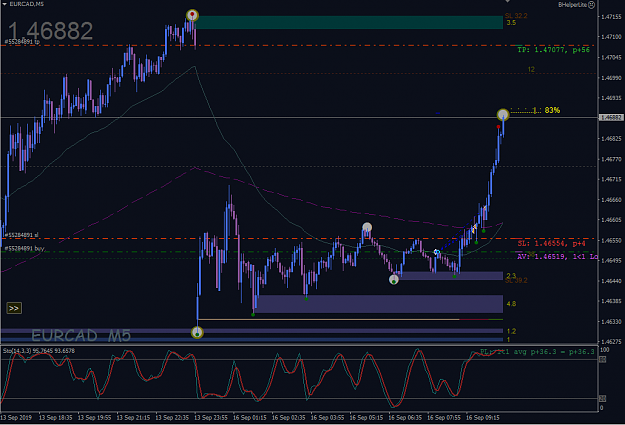The width and height of the screenshot is (625, 425).
Task: Click the TP: 1.47077, p+56 label
Action: pos(554,50)
